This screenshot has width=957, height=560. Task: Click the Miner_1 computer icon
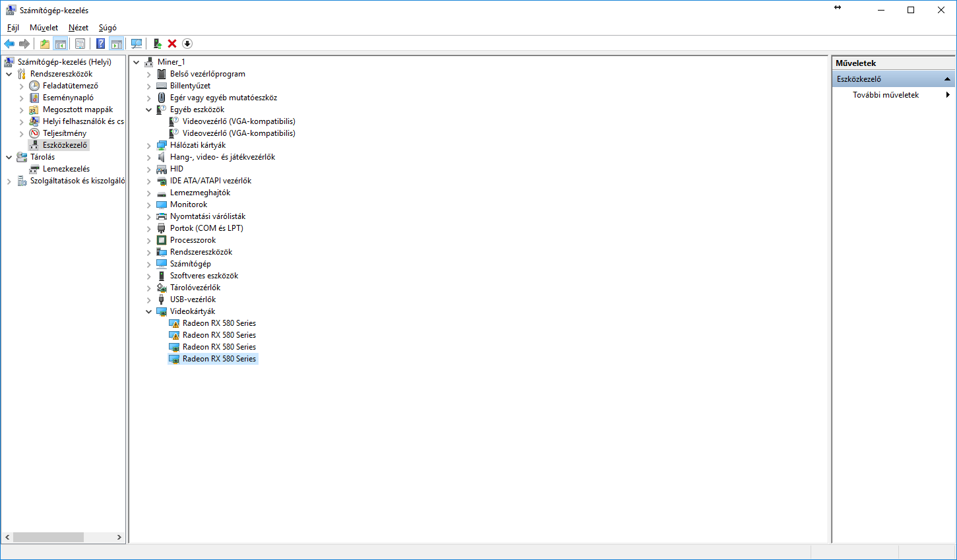pyautogui.click(x=149, y=62)
